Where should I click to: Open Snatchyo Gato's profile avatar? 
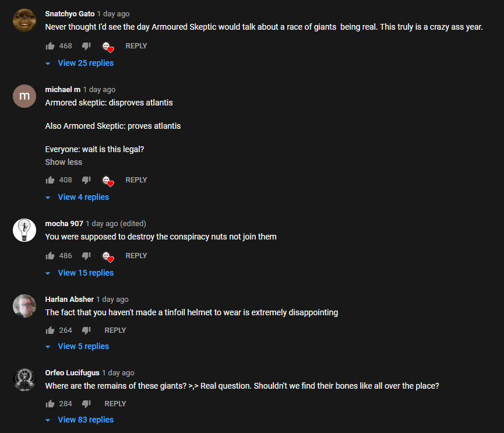click(x=24, y=20)
